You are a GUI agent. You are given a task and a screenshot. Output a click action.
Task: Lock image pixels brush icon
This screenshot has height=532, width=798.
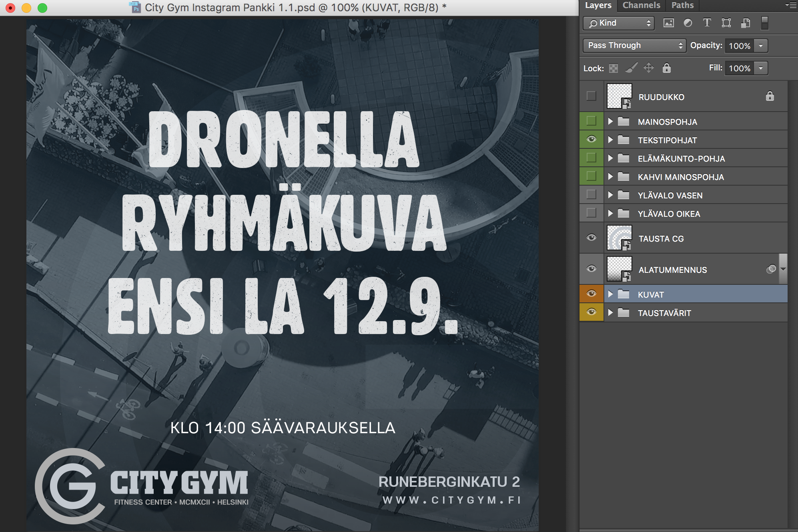pyautogui.click(x=631, y=68)
